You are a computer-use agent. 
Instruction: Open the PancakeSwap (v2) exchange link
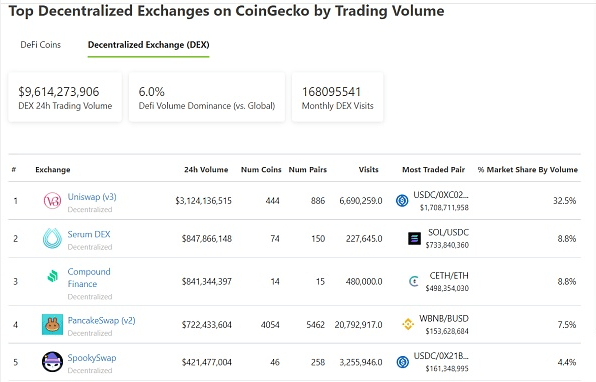point(101,320)
